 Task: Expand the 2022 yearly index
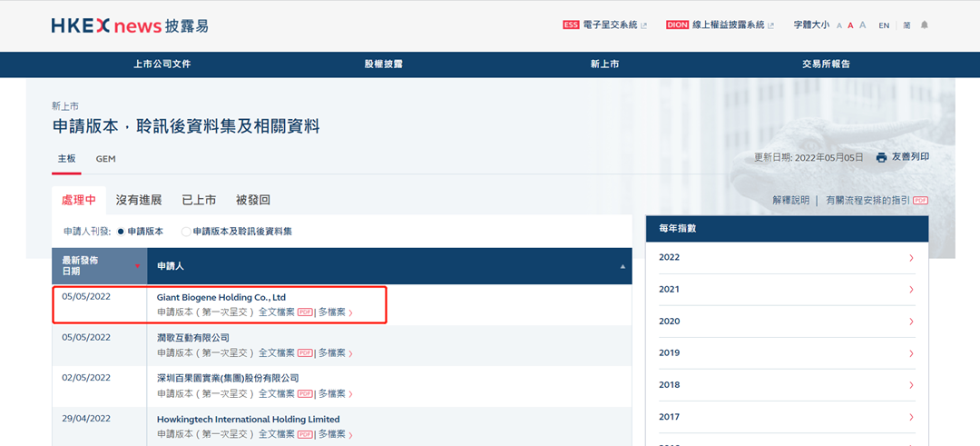[x=787, y=258]
